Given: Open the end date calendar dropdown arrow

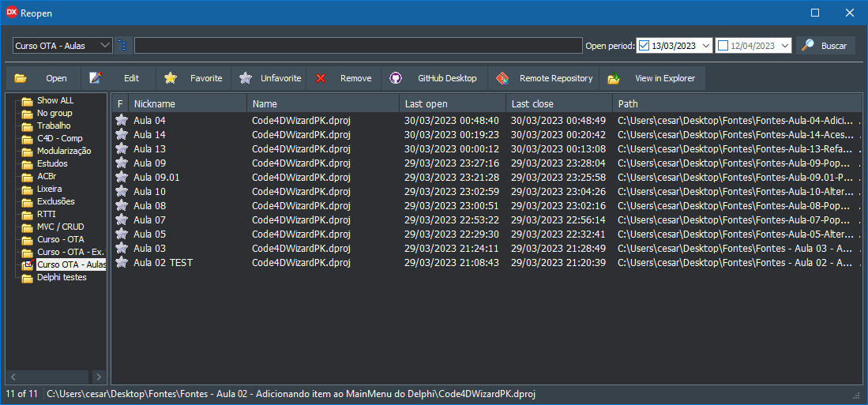Looking at the screenshot, I should [784, 46].
